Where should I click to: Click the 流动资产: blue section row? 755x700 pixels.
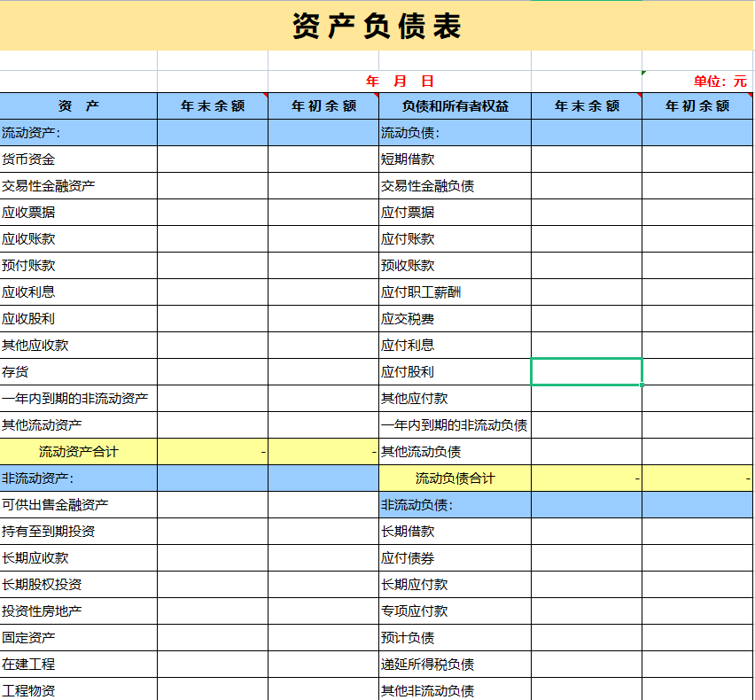[78, 132]
